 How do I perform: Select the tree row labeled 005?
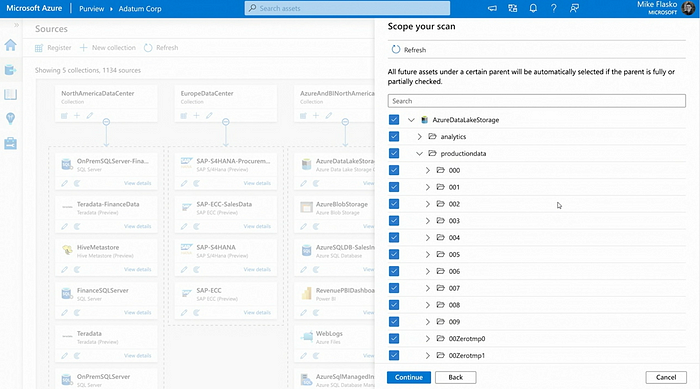click(x=537, y=254)
